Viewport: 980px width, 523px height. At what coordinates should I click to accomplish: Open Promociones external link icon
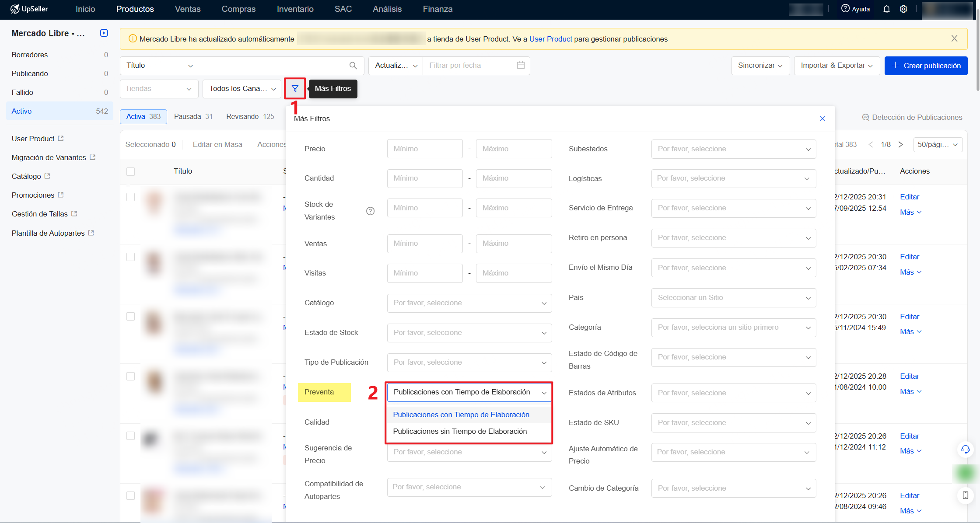coord(61,195)
